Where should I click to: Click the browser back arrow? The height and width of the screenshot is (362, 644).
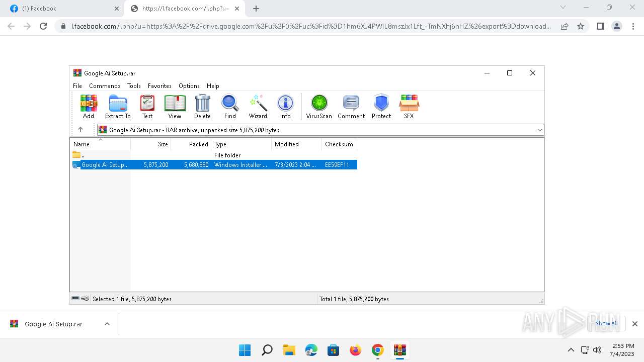[x=11, y=26]
